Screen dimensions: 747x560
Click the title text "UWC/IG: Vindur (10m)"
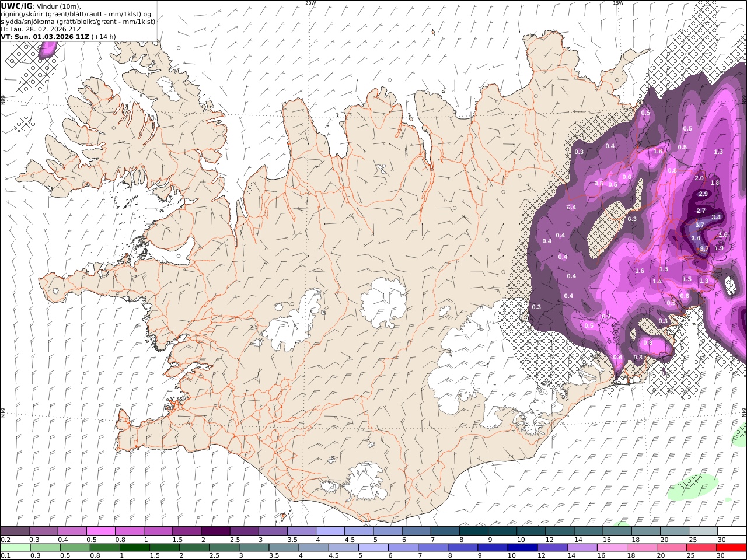41,6
